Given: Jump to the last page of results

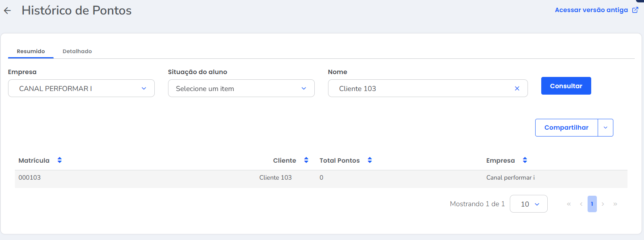Looking at the screenshot, I should tap(615, 204).
